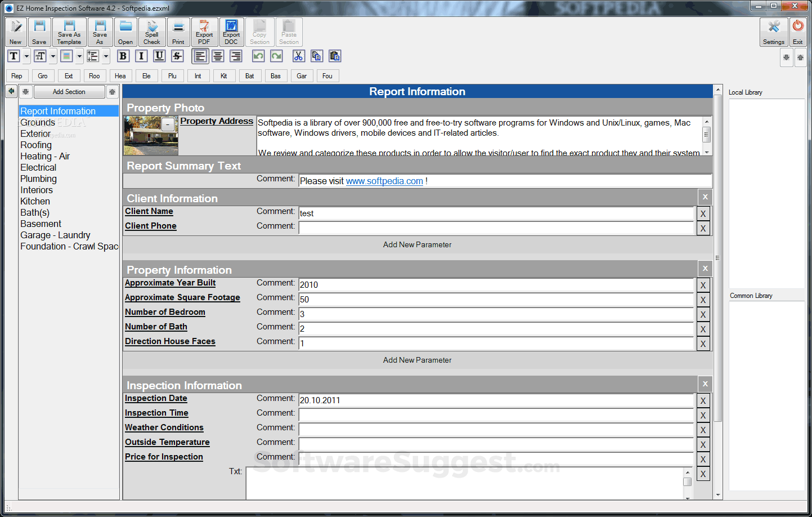The width and height of the screenshot is (812, 517).
Task: Open the Settings panel
Action: tap(773, 32)
